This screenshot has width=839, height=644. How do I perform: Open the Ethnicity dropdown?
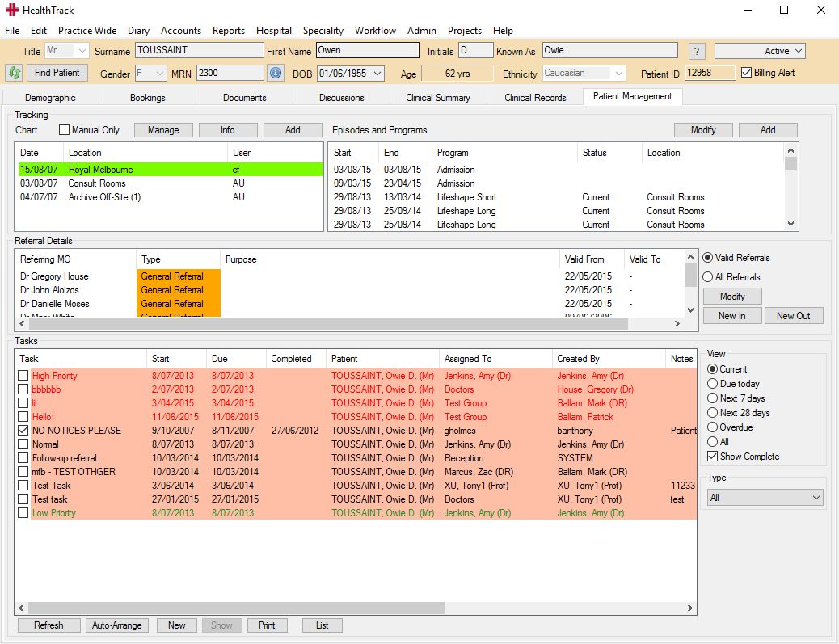[x=618, y=74]
